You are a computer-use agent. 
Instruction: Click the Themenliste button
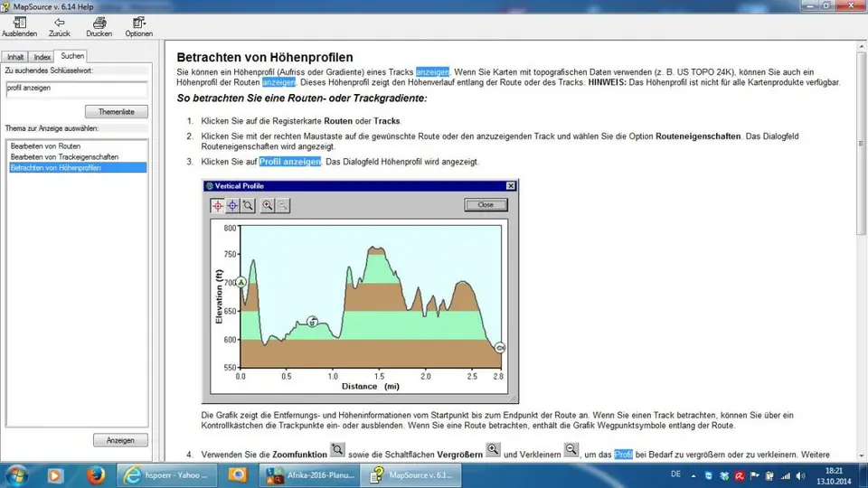tap(117, 112)
